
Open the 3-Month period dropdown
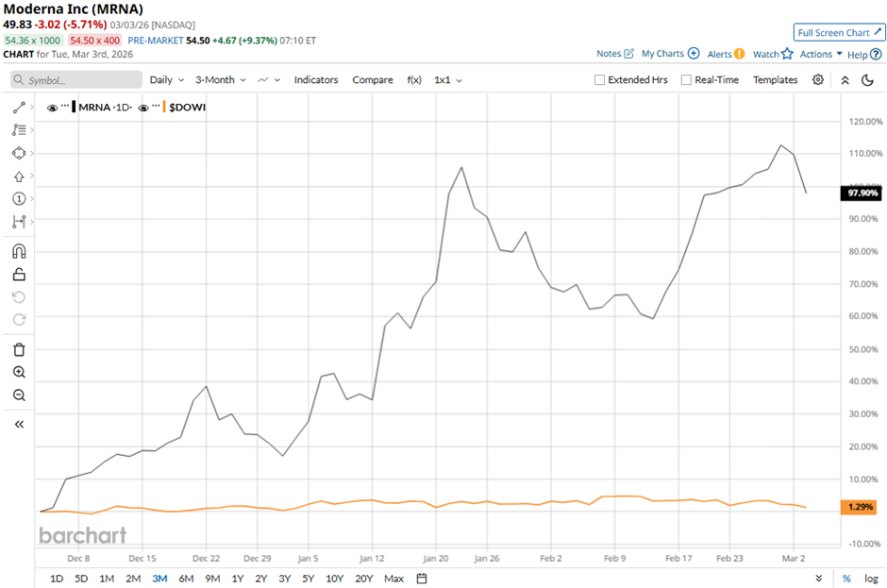221,80
